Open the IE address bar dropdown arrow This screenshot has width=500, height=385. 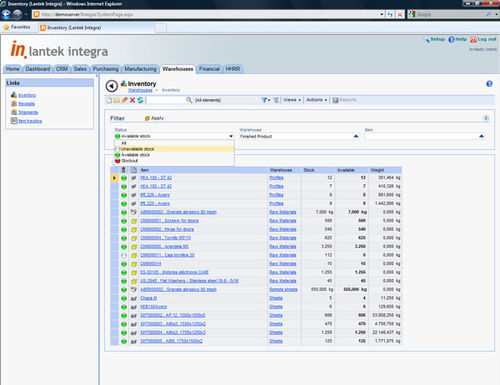click(x=382, y=14)
